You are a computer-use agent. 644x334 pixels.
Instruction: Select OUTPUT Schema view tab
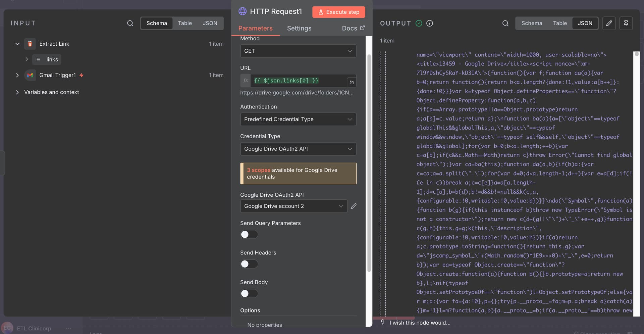point(532,23)
